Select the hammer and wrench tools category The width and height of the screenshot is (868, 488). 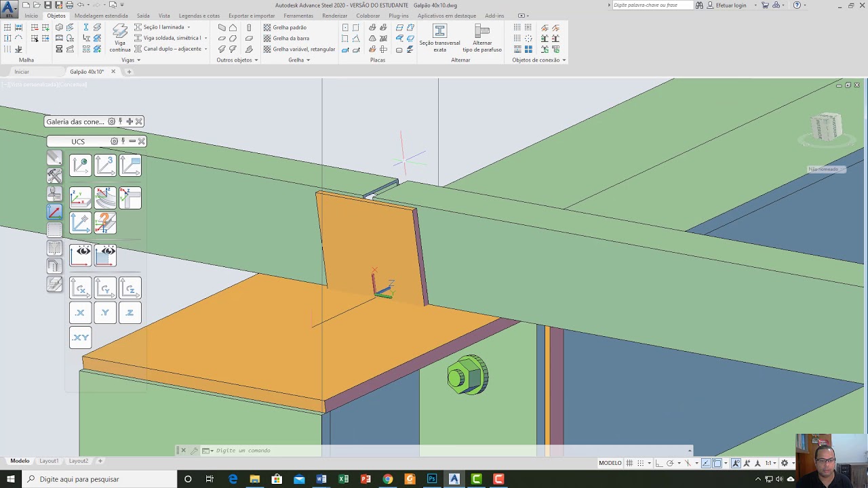pos(54,176)
